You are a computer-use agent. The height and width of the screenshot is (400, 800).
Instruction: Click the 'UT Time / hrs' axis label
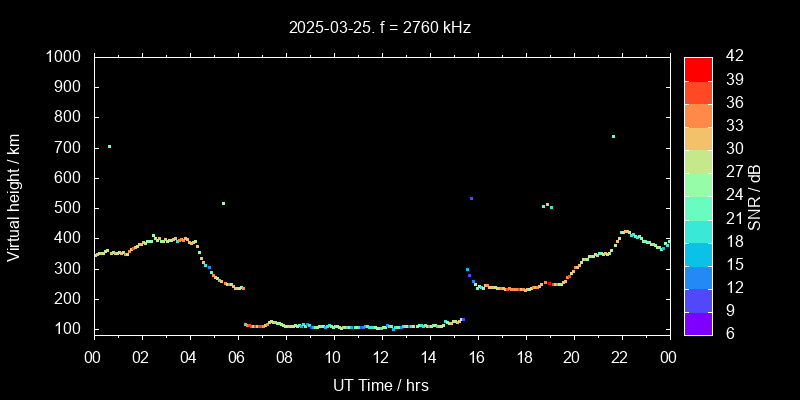pos(381,384)
